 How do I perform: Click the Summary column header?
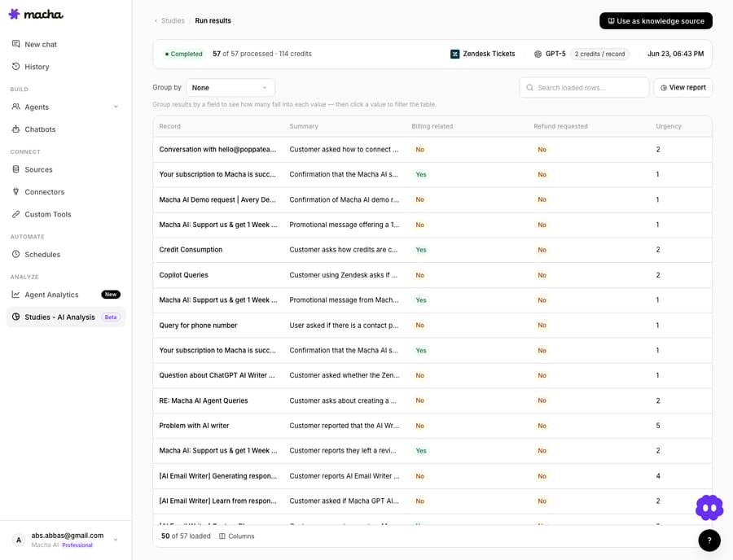tap(304, 126)
